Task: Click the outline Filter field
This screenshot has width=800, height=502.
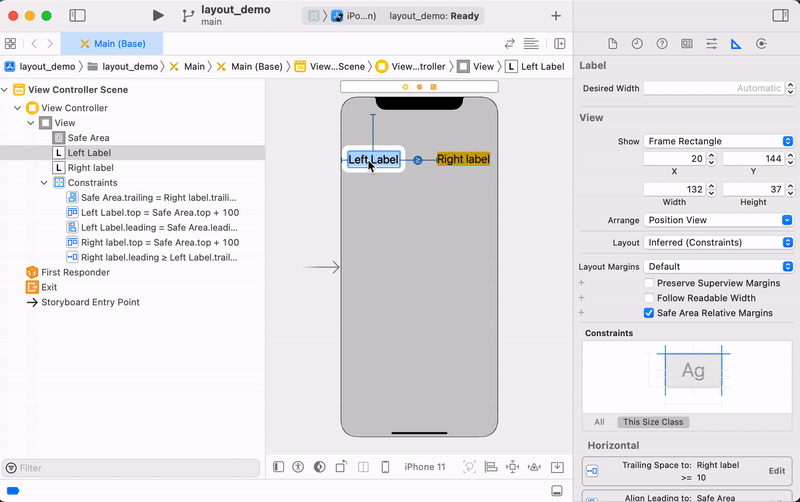Action: tap(131, 468)
